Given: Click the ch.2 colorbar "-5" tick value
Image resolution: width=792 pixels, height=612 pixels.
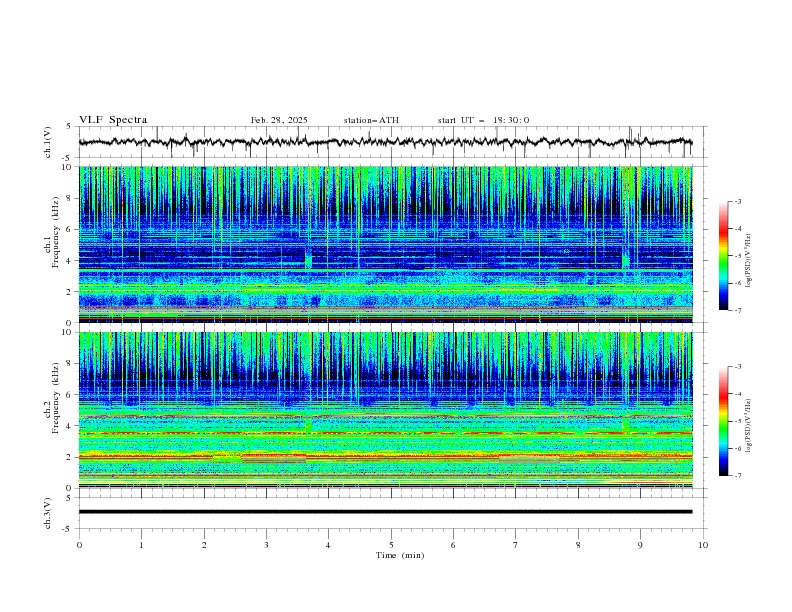Looking at the screenshot, I should click(738, 421).
